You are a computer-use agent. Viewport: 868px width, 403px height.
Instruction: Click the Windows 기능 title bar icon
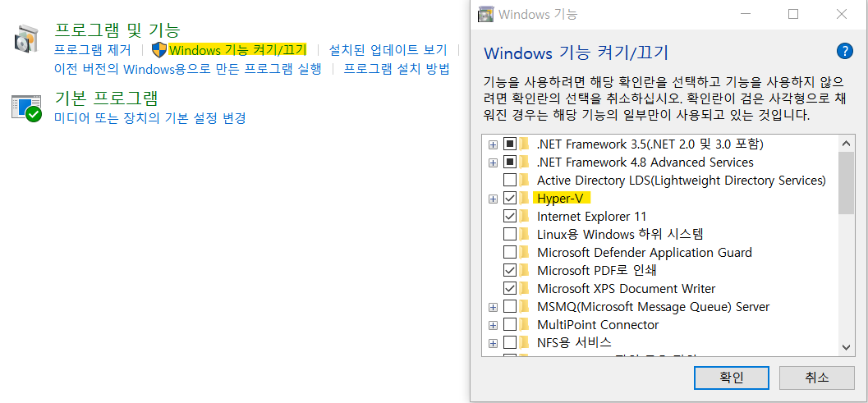(x=485, y=15)
